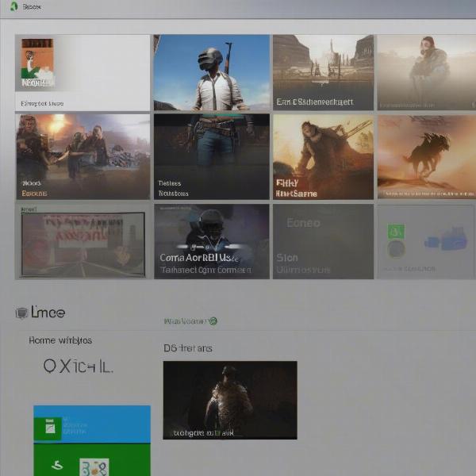Open the faded tile of a seated woman in fog

[x=427, y=72]
